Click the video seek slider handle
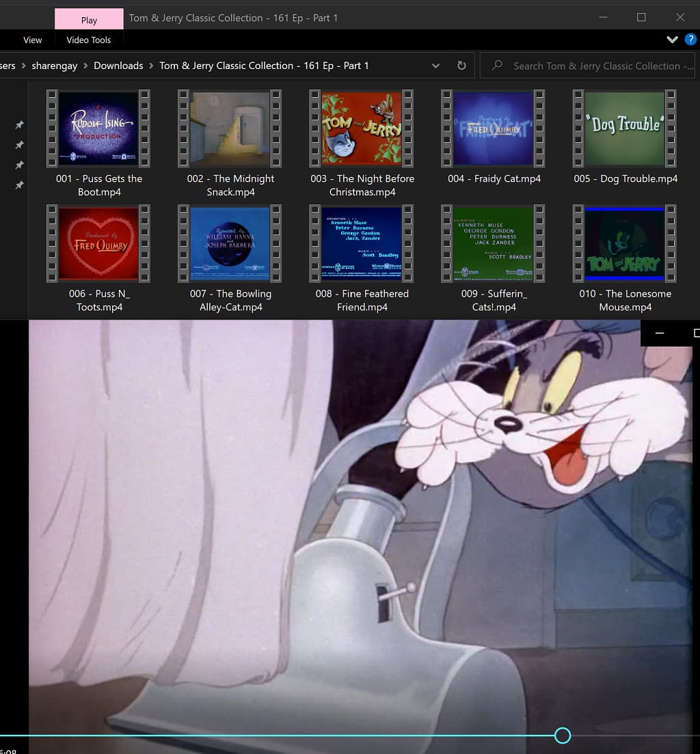This screenshot has height=754, width=700. 563,736
